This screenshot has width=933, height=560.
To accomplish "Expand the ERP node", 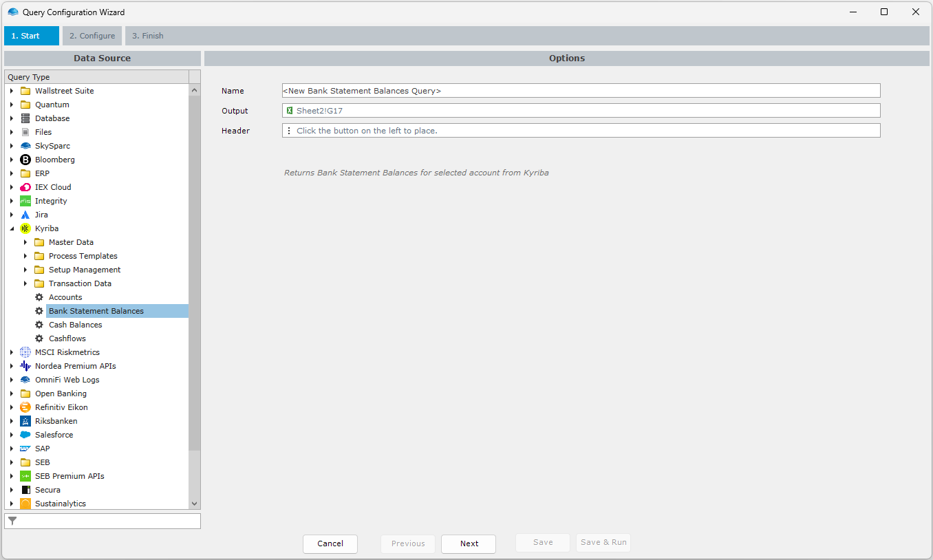I will tap(11, 173).
